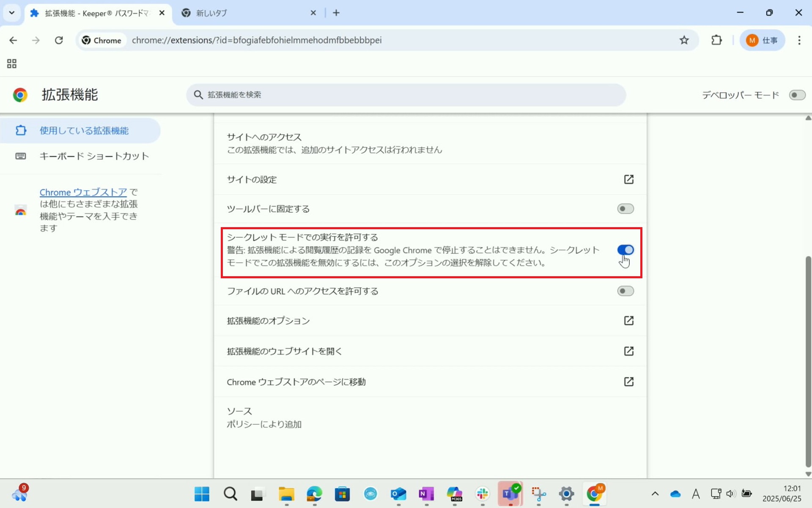Enable ツールバーに固定する toggle

(x=625, y=209)
